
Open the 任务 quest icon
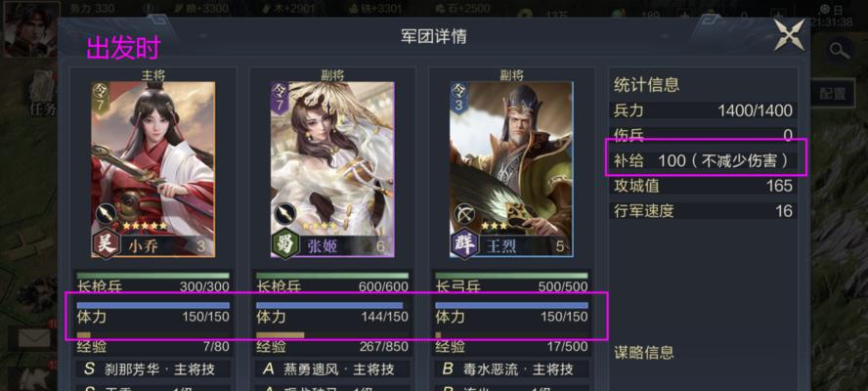pos(43,94)
